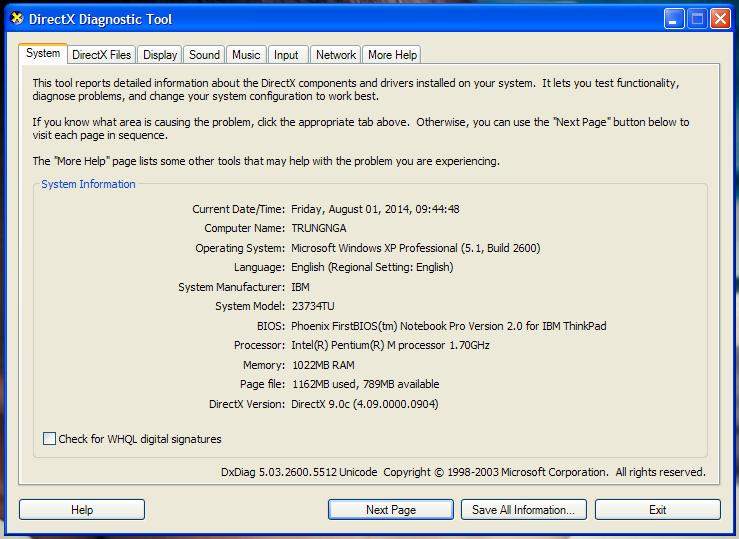
Task: Click the Next Page button
Action: pos(390,510)
